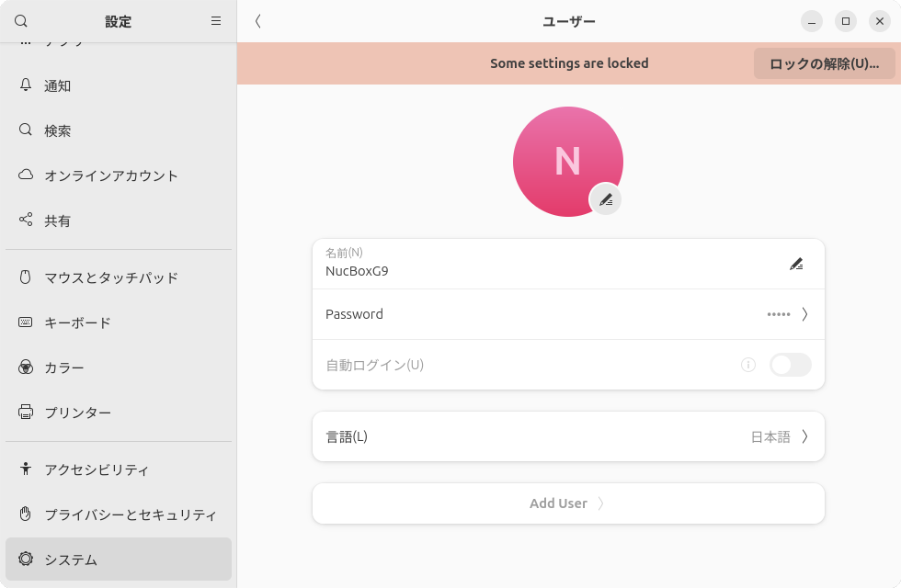Click the search magnifier in the sidebar header
The image size is (901, 588).
[x=20, y=21]
